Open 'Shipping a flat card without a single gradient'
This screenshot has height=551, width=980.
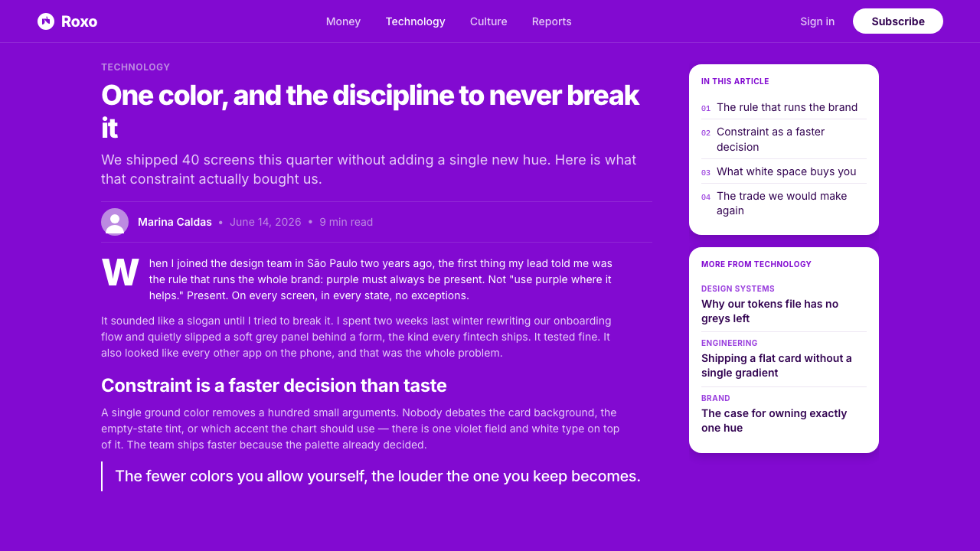click(784, 359)
